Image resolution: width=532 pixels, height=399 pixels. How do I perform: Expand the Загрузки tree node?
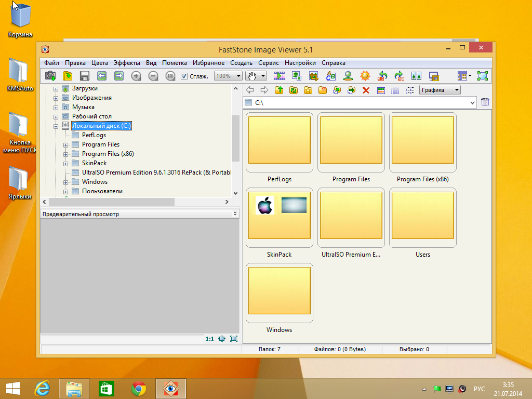(56, 89)
